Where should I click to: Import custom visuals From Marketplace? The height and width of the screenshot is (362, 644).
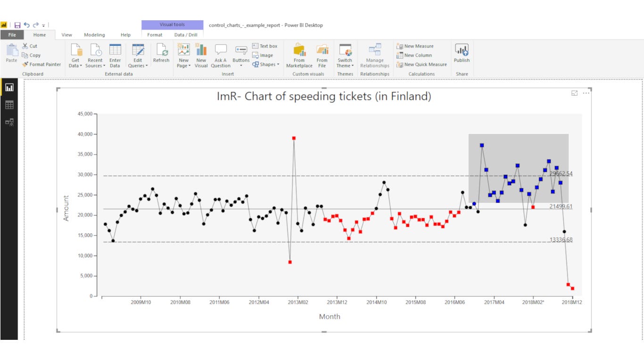[x=300, y=55]
